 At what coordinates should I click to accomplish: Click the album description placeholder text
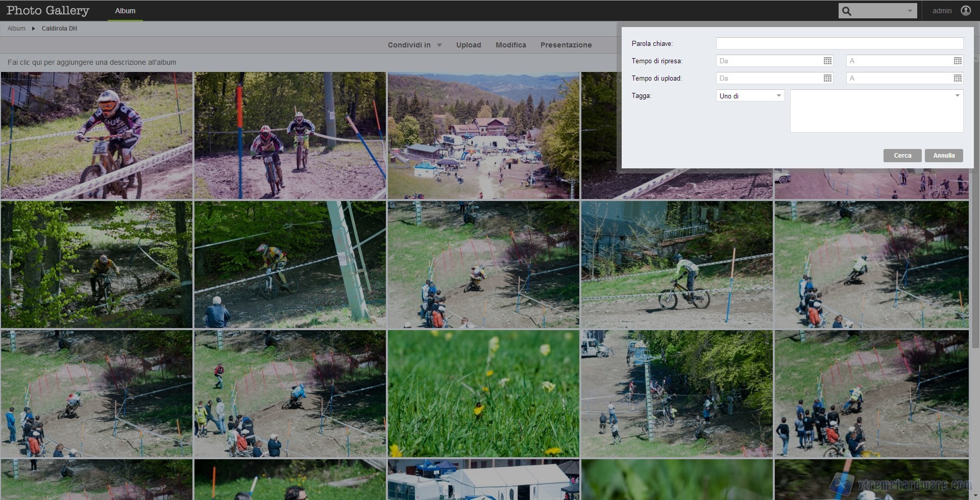point(92,62)
